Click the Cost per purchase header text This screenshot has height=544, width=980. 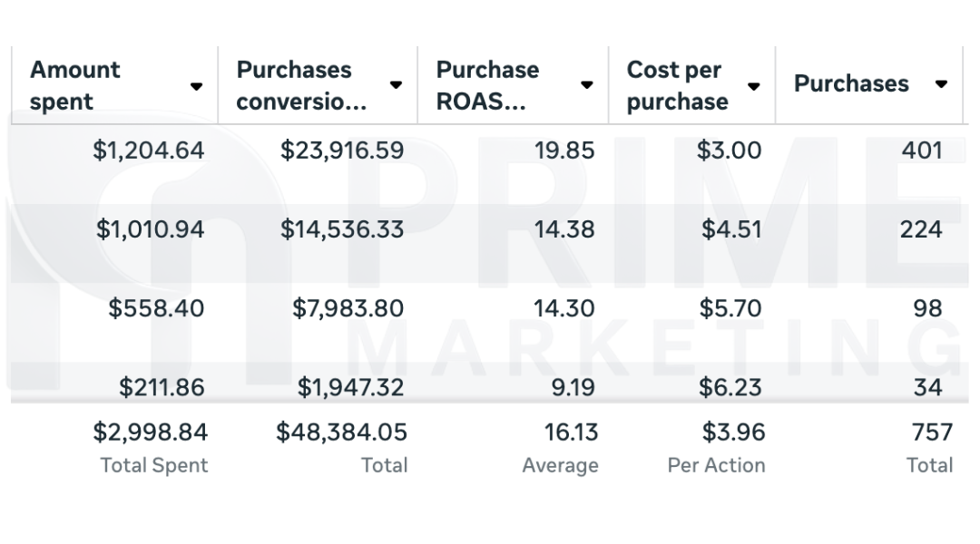tap(677, 85)
